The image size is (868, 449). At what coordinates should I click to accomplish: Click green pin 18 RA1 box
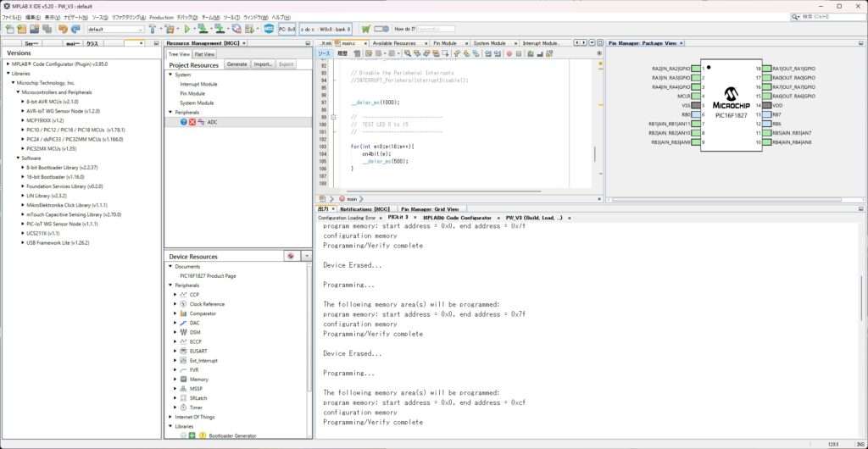[766, 69]
